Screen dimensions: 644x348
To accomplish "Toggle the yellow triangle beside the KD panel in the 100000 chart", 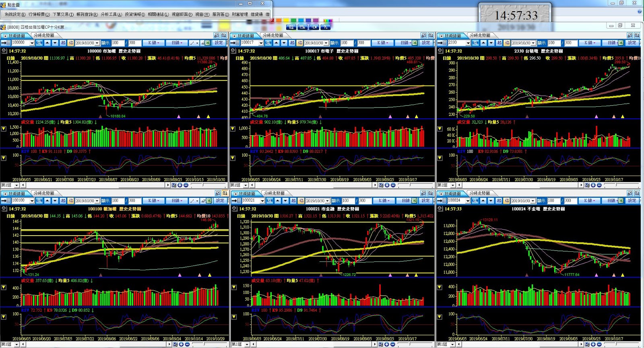I will [4, 158].
